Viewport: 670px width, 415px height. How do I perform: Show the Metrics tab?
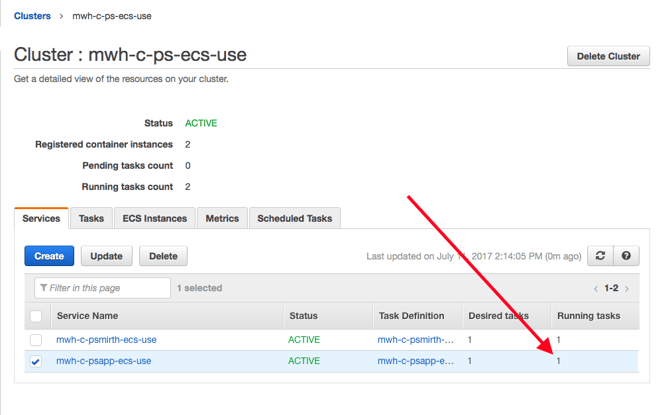(x=222, y=218)
